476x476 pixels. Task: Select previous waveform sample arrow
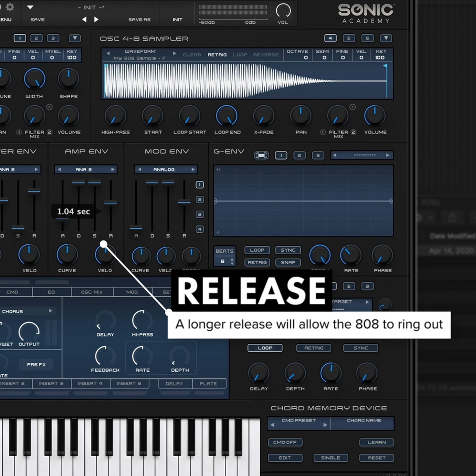[x=108, y=53]
